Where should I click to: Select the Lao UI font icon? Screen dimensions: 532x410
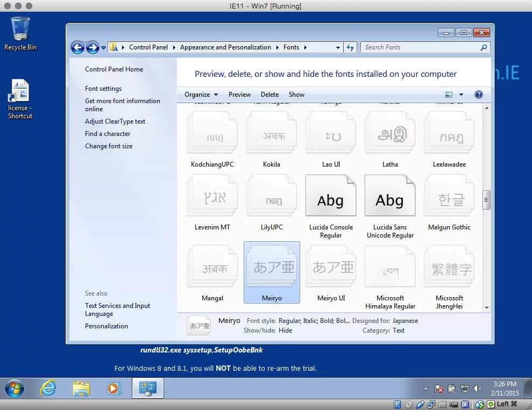(331, 133)
